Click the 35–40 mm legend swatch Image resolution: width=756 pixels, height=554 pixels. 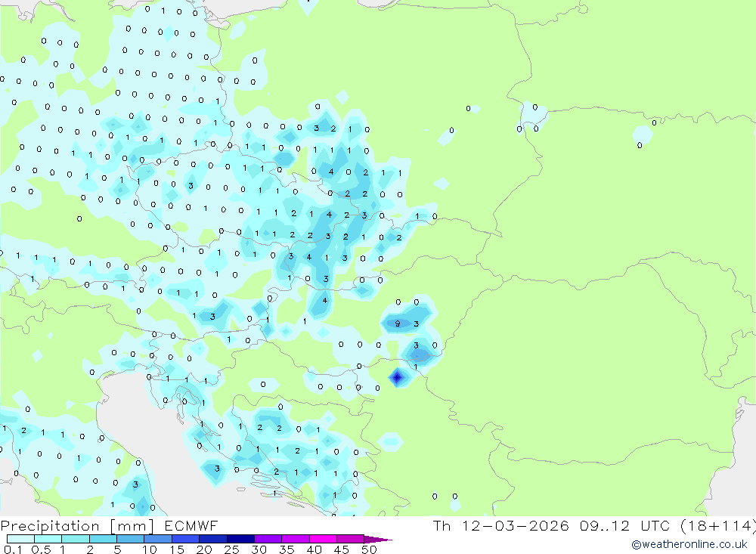tap(296, 539)
